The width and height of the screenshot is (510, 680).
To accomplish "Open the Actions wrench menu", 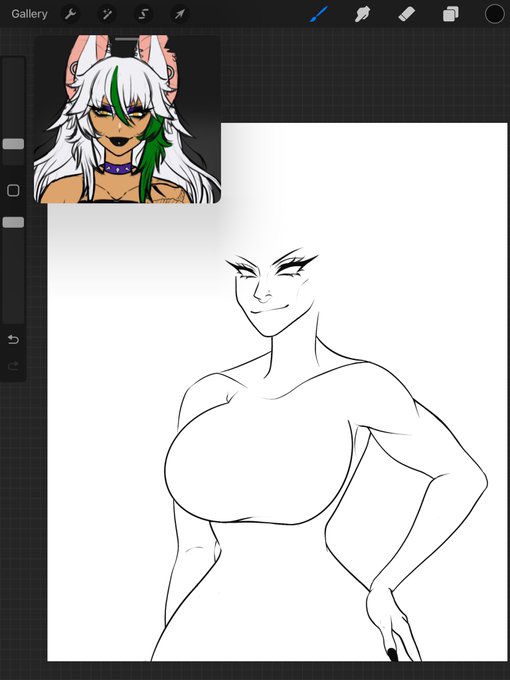I will pyautogui.click(x=70, y=14).
